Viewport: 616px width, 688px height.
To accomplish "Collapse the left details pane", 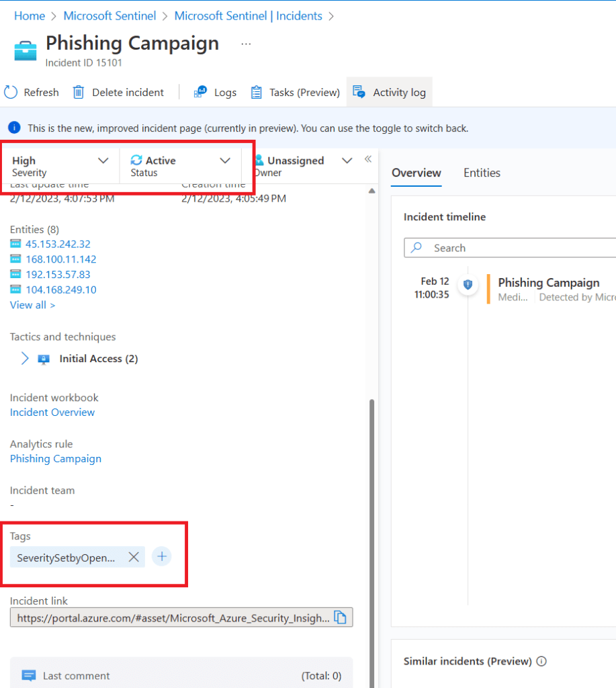I will (367, 159).
